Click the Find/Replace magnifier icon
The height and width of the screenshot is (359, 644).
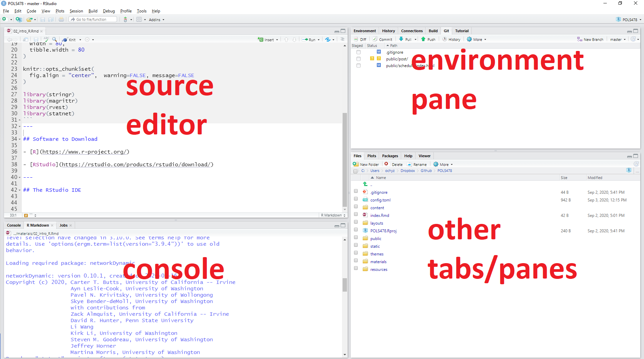(54, 40)
